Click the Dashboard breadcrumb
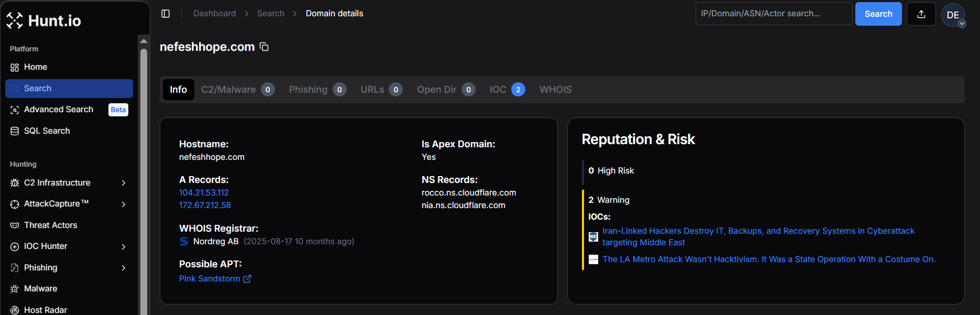Image resolution: width=980 pixels, height=315 pixels. 214,14
